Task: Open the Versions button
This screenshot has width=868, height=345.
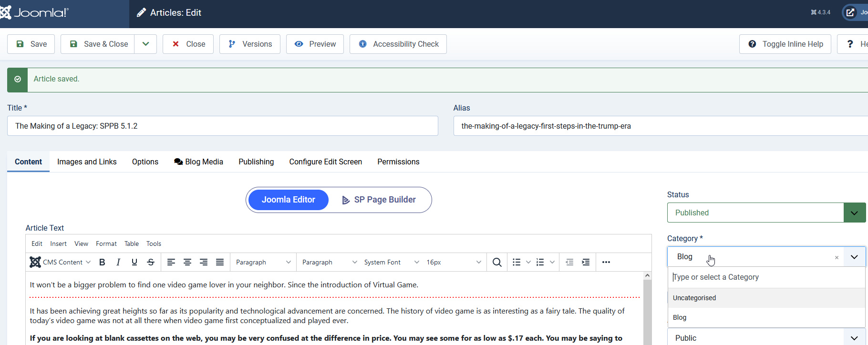Action: pyautogui.click(x=250, y=44)
